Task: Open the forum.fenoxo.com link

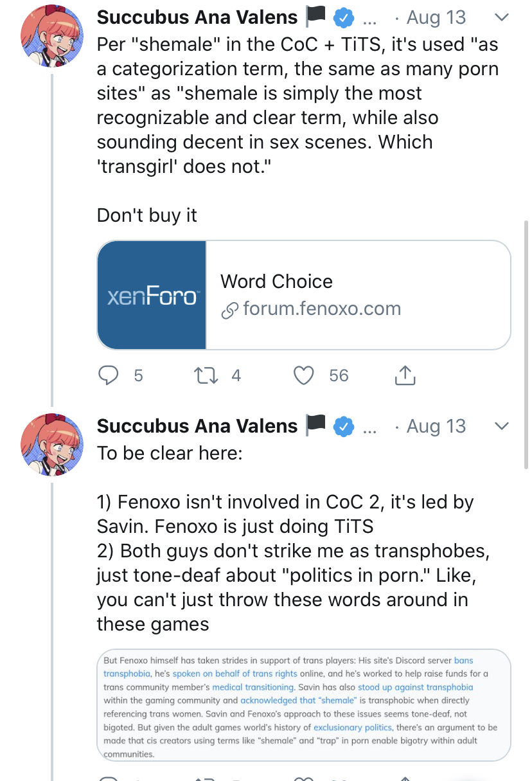Action: point(321,309)
